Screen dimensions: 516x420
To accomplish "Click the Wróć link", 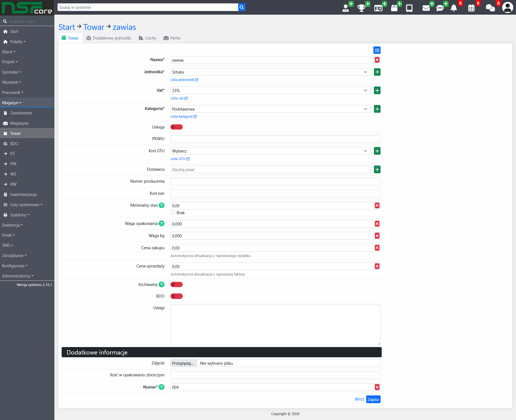I will point(359,399).
